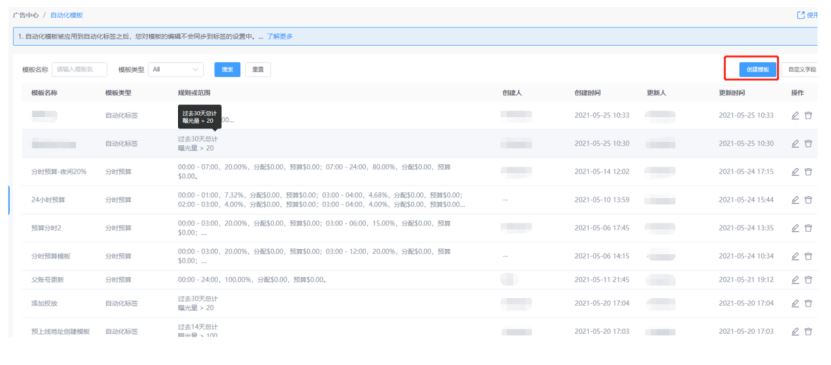Screen dimensions: 831x365
Task: Click the blue 创建模板 button
Action: point(758,69)
